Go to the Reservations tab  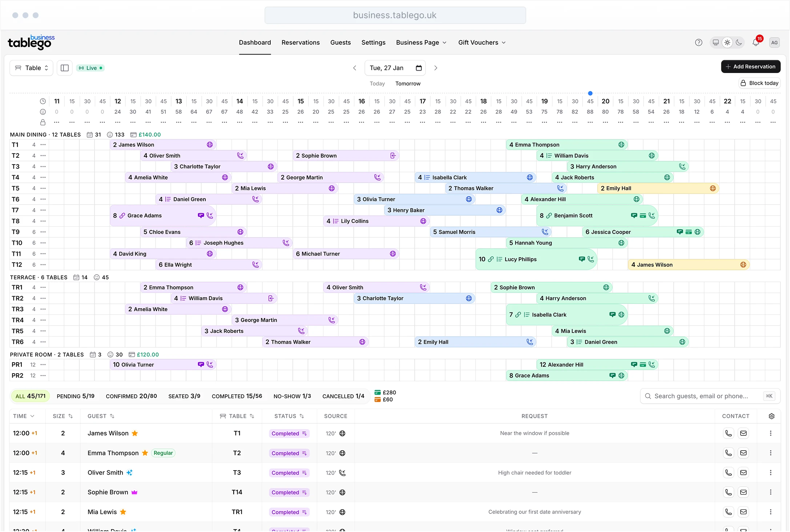(301, 43)
